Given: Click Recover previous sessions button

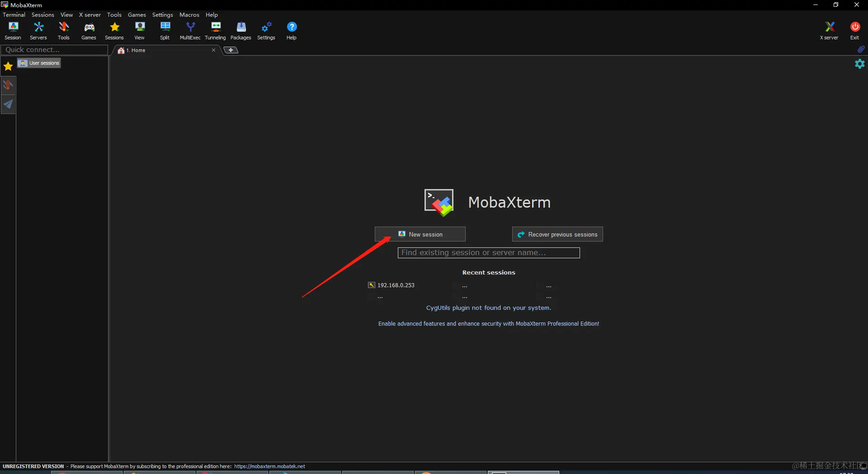Looking at the screenshot, I should point(557,234).
